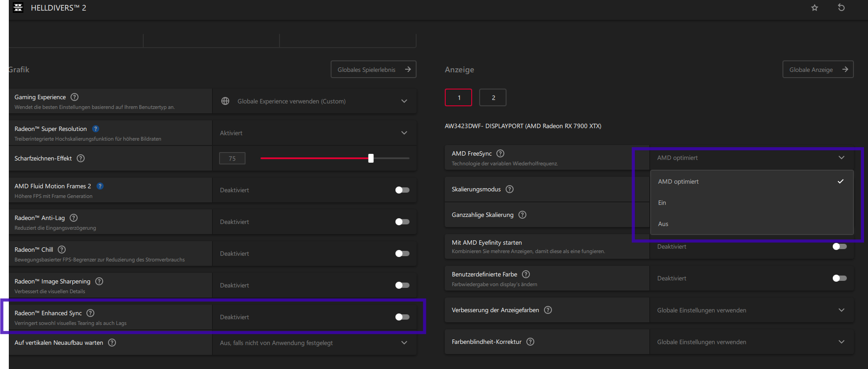Screen dimensions: 868x369
Task: Click the AW3423DWF DISPLAYPORT display name
Action: 523,126
